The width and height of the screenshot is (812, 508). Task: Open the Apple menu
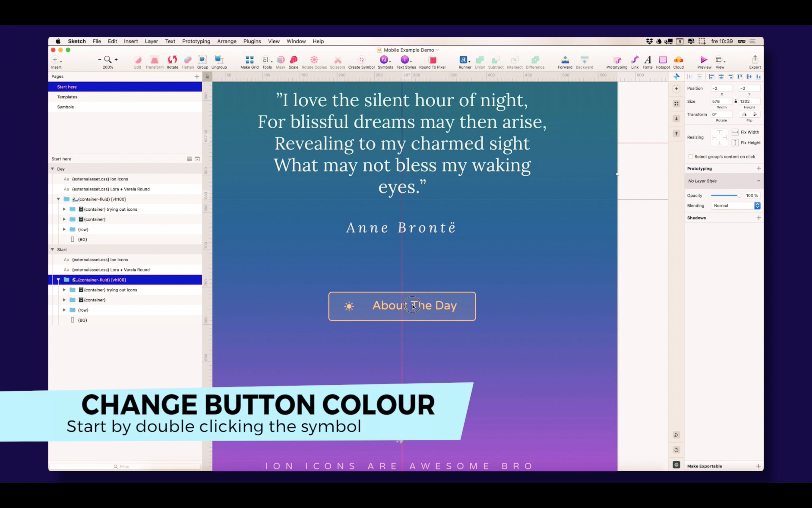click(x=58, y=41)
